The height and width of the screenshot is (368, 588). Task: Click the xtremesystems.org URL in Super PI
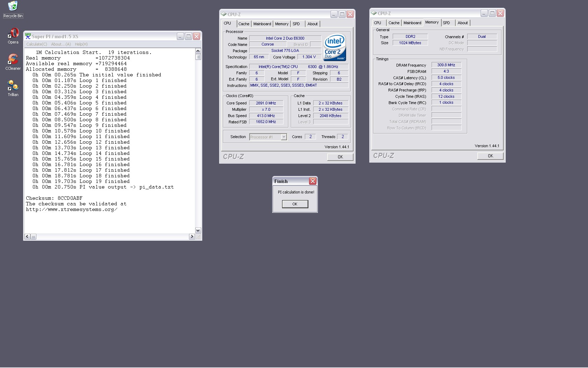[72, 210]
